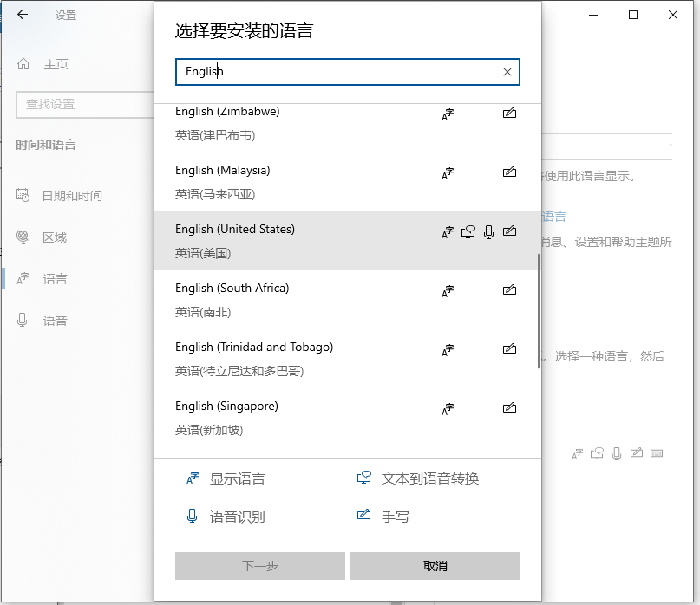700x605 pixels.
Task: Click the speech recognition microphone icon for English (United States)
Action: [x=488, y=232]
